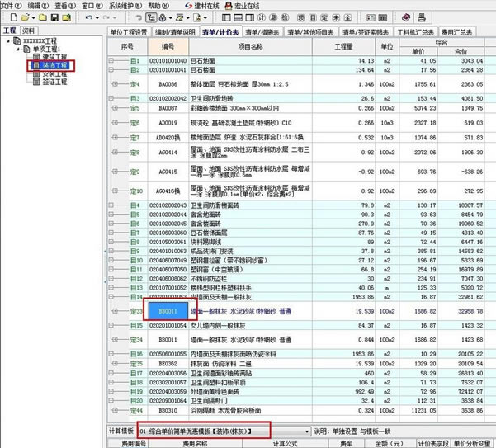Save the project with the floppy disk icon
Screen dimensions: 496x448
tap(54, 17)
